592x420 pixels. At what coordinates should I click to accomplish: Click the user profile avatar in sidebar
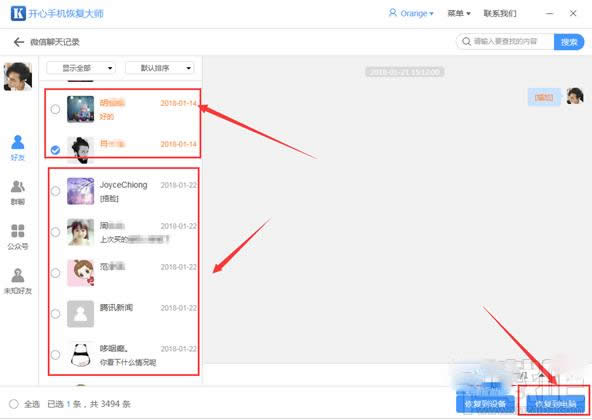(x=18, y=77)
